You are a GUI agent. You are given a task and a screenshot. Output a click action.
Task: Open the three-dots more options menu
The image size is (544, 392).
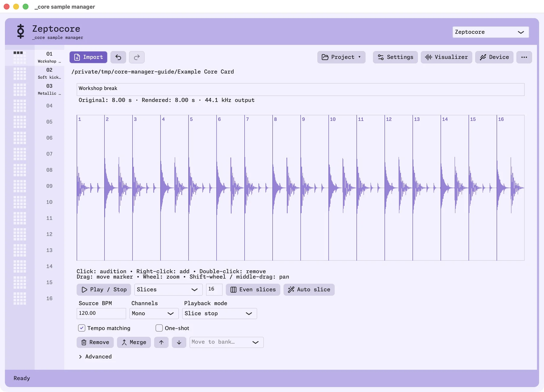[524, 57]
